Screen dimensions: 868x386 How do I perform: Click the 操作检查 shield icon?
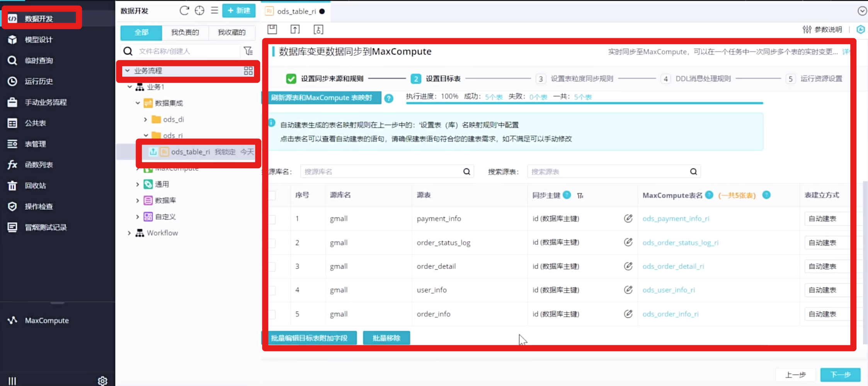coord(12,207)
